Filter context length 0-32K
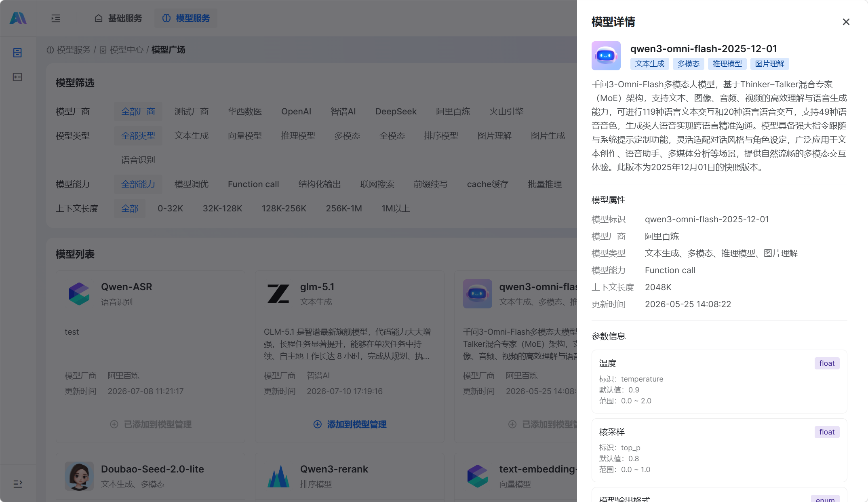The width and height of the screenshot is (868, 502). pyautogui.click(x=171, y=209)
